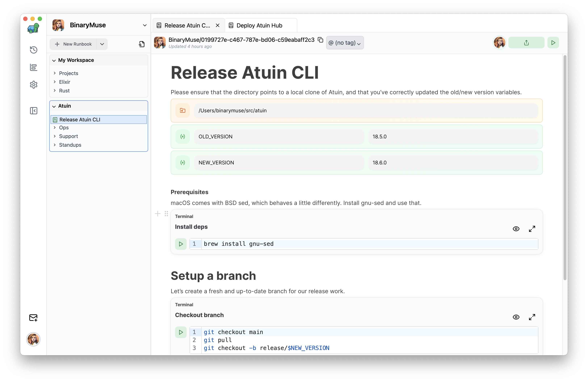Open the invite mail icon at bottom left
Screen dimensions: 588x382
click(x=33, y=318)
